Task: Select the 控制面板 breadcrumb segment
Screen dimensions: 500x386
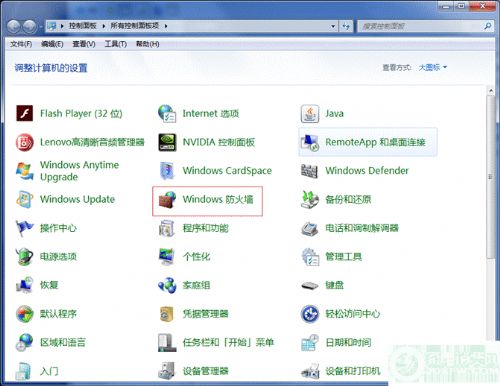Action: coord(83,26)
